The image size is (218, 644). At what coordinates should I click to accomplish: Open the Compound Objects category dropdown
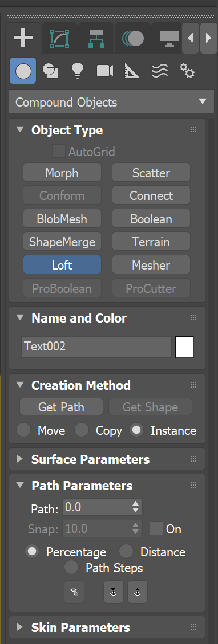111,102
